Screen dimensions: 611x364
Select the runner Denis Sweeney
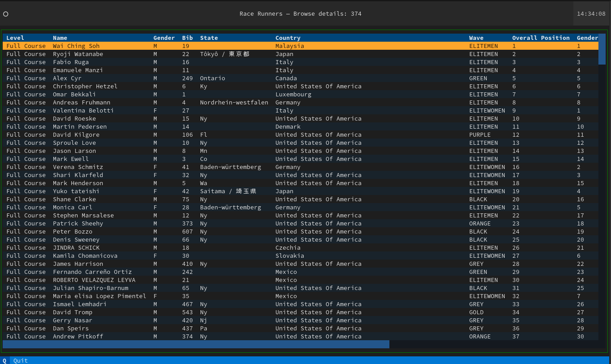(301, 240)
